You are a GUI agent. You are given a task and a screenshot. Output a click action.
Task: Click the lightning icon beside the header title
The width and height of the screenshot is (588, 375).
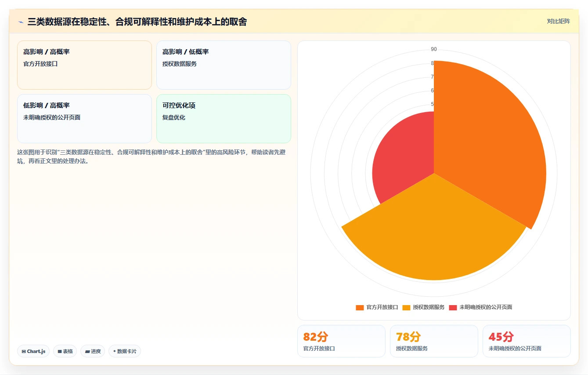[x=21, y=22]
